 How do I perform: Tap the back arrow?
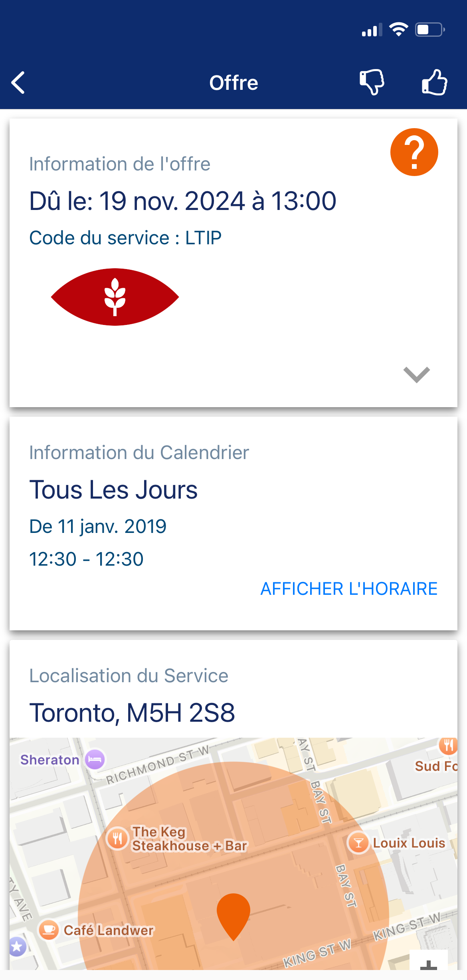coord(18,83)
